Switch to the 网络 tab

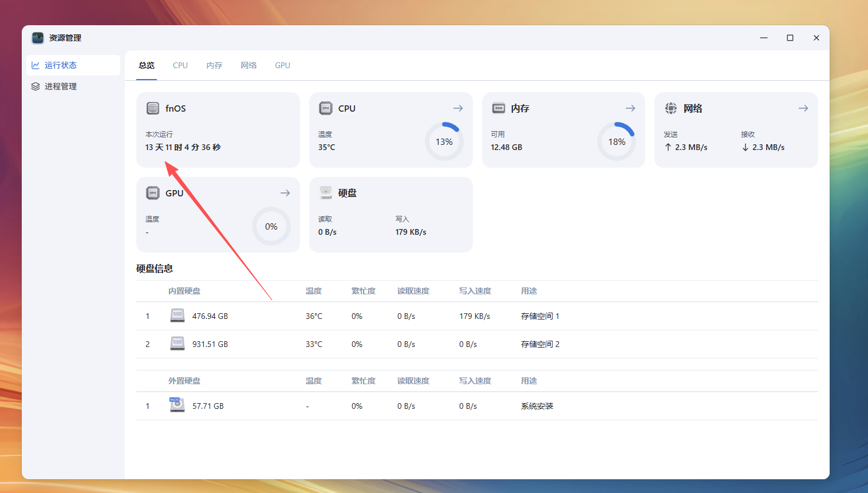(248, 65)
